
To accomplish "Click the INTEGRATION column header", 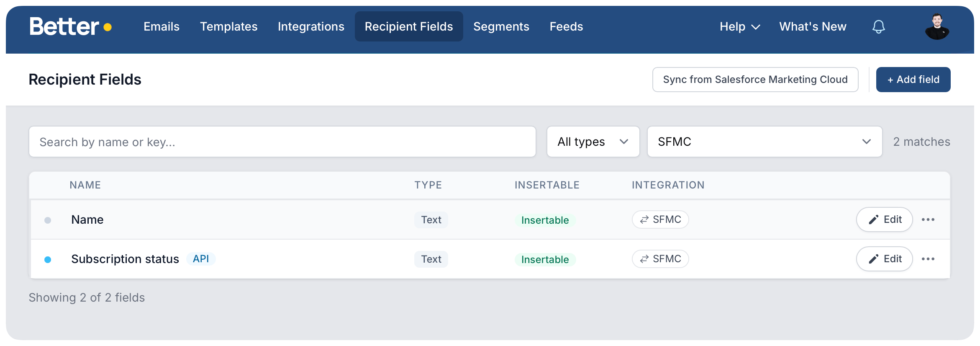I will pos(668,185).
